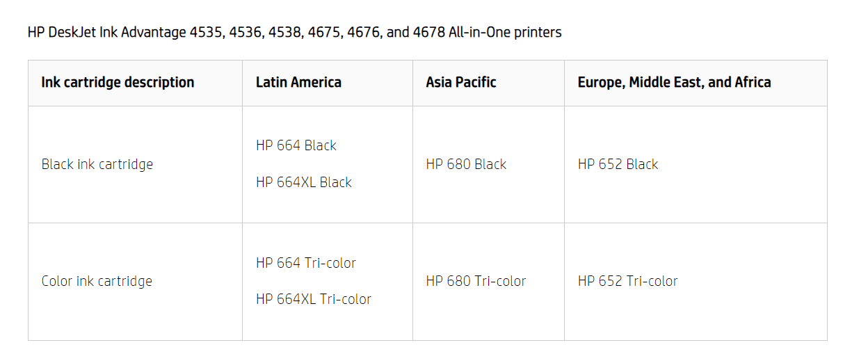This screenshot has height=361, width=868.
Task: Click the "Ink cartridge description" column header
Action: [118, 82]
